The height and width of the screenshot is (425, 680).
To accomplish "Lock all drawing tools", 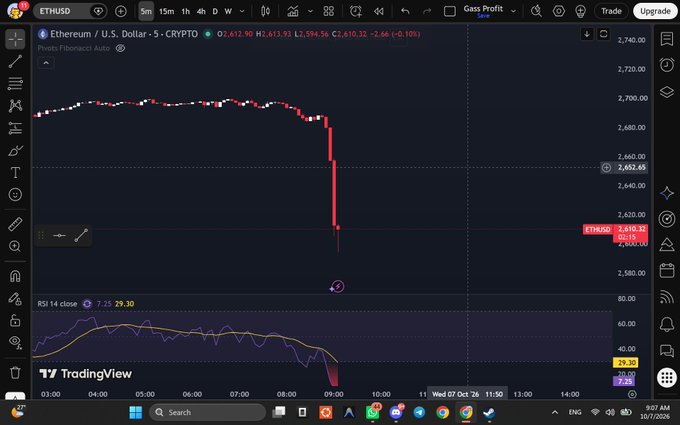I will coord(15,320).
